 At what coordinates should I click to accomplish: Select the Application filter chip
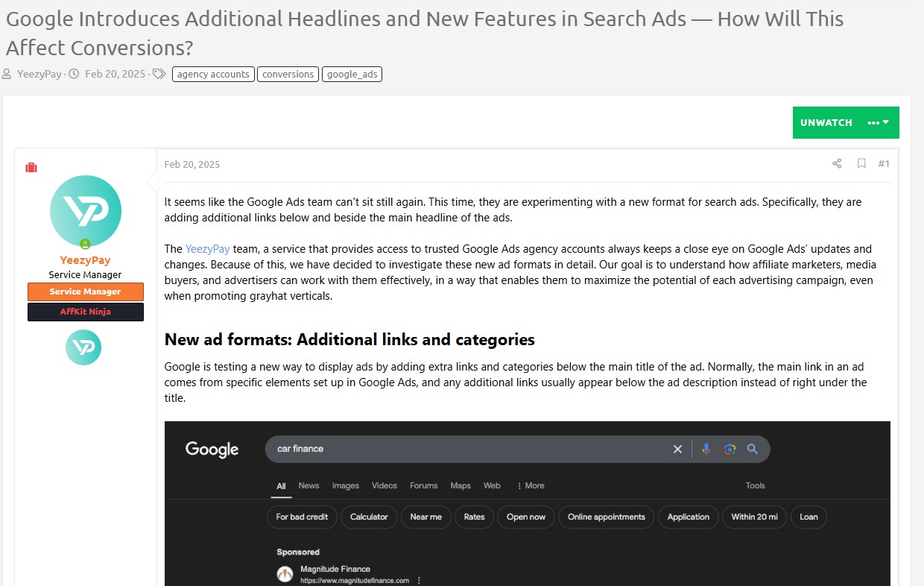pos(689,517)
